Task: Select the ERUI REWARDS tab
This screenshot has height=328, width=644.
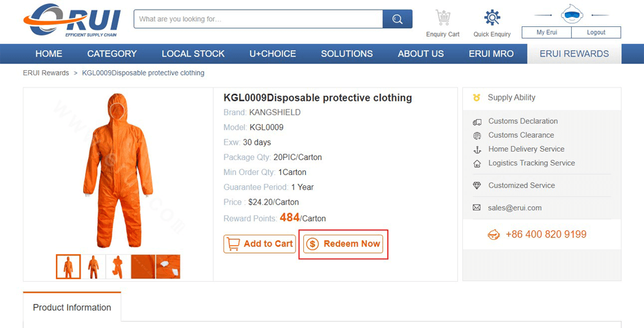Action: 574,54
